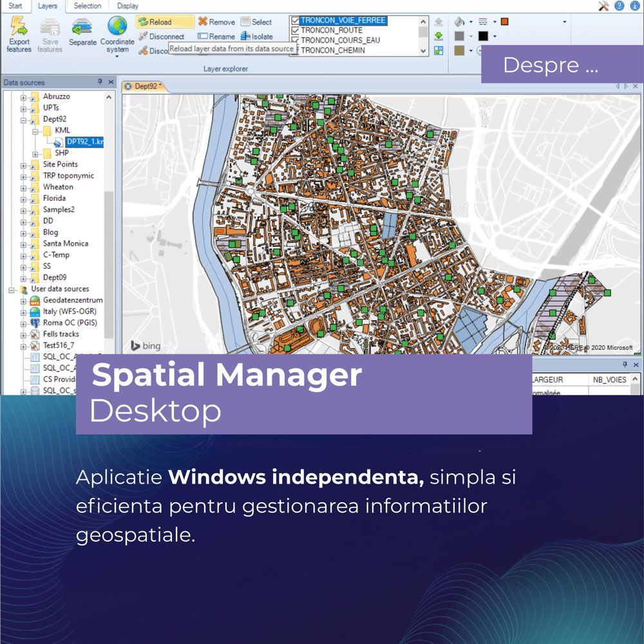Select the DPT92_1 KML file item
Viewport: 644px width, 644px height.
84,142
